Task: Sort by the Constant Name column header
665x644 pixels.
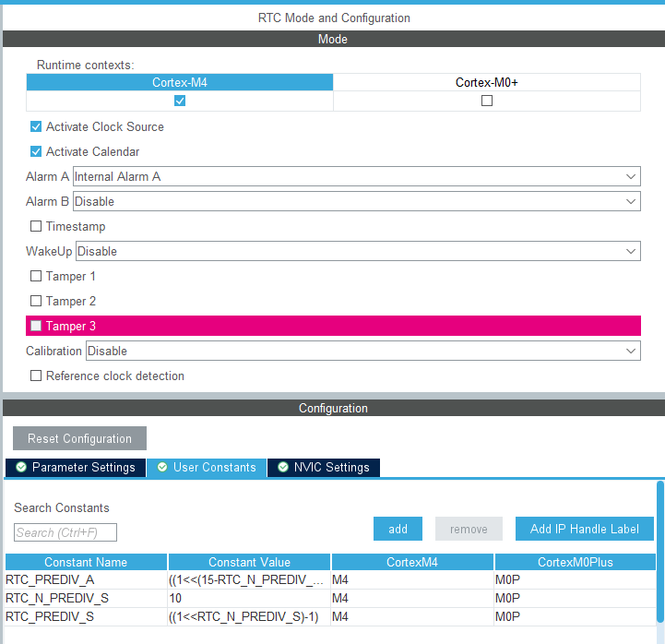Action: tap(86, 562)
